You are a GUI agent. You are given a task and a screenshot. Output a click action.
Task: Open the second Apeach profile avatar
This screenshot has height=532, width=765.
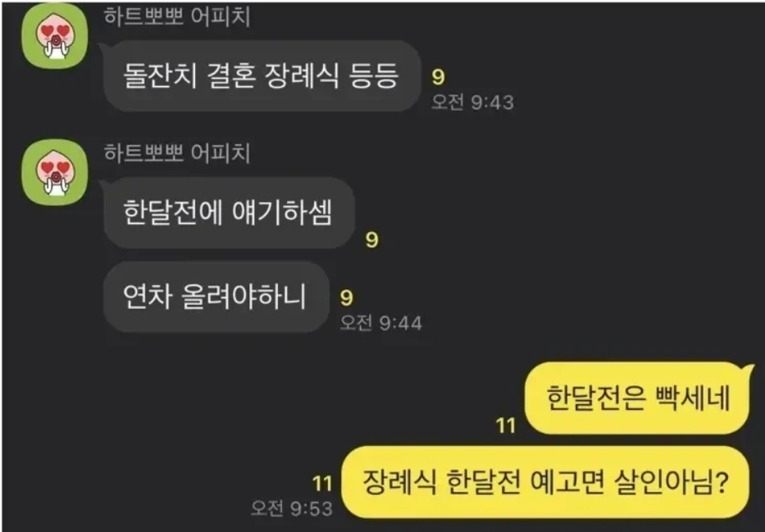coord(55,173)
